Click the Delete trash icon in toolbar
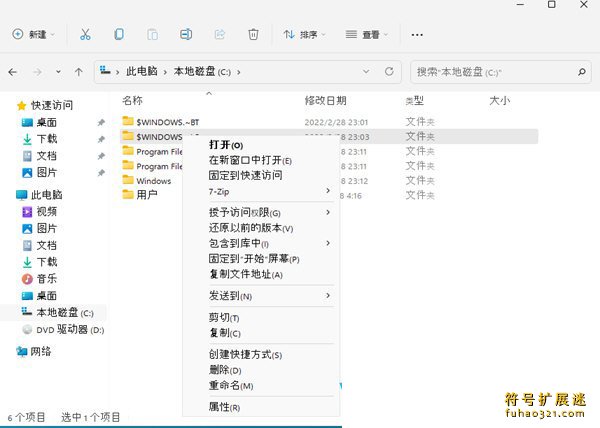 click(x=253, y=34)
